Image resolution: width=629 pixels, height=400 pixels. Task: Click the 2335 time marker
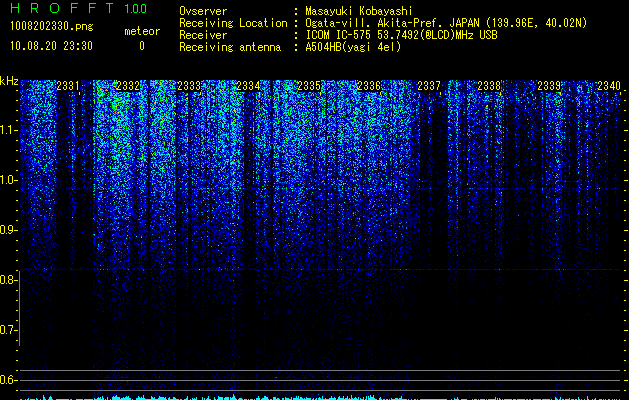tap(309, 86)
